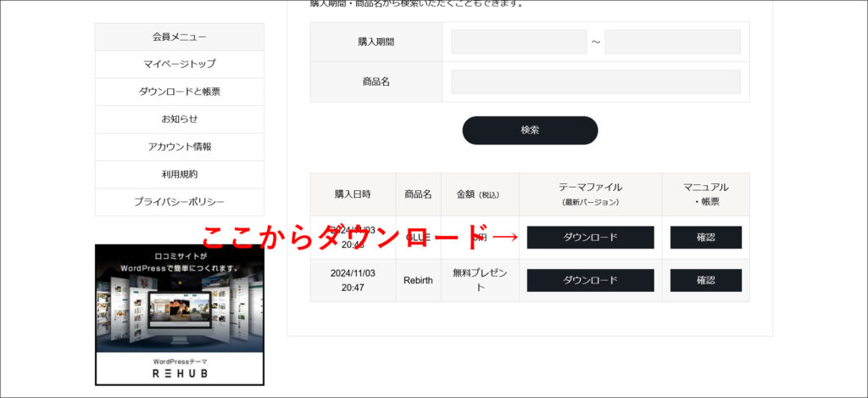Open the プライバシーポリシー link

coord(180,202)
